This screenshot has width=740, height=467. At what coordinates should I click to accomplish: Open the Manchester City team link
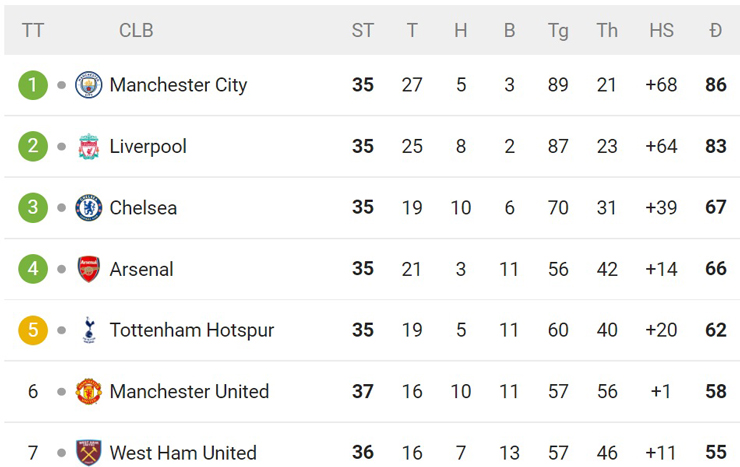click(x=178, y=85)
